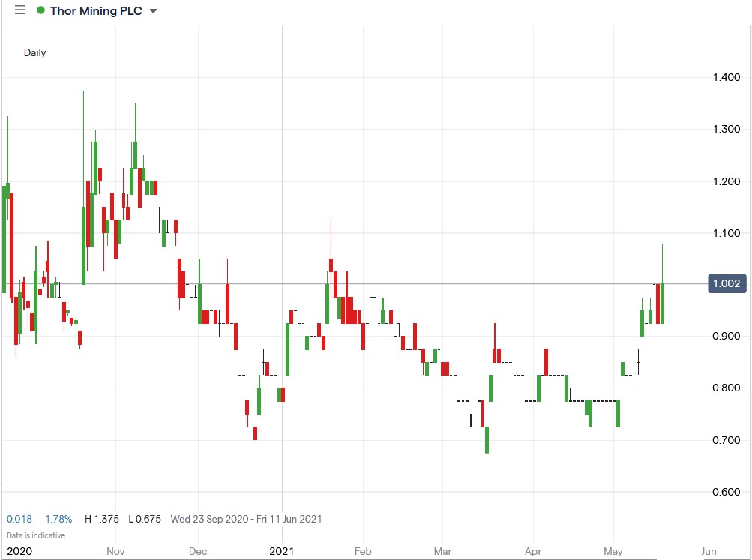
Task: Open the hamburger menu
Action: click(20, 10)
